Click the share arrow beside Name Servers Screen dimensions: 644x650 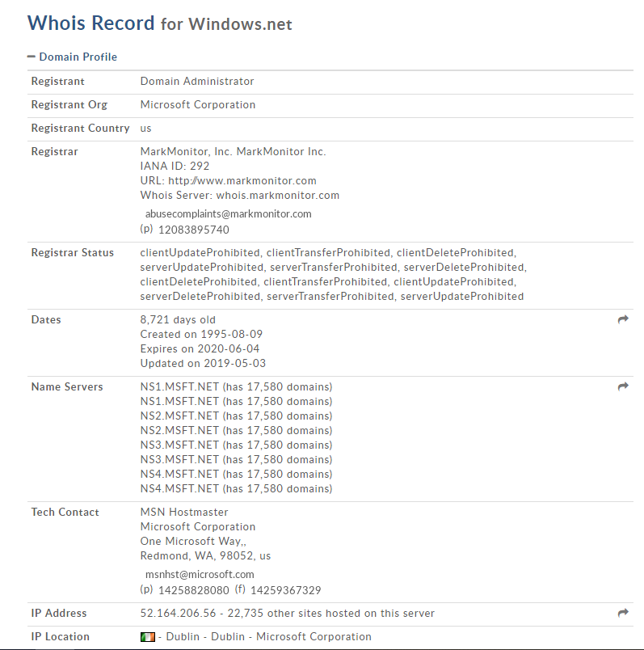623,387
